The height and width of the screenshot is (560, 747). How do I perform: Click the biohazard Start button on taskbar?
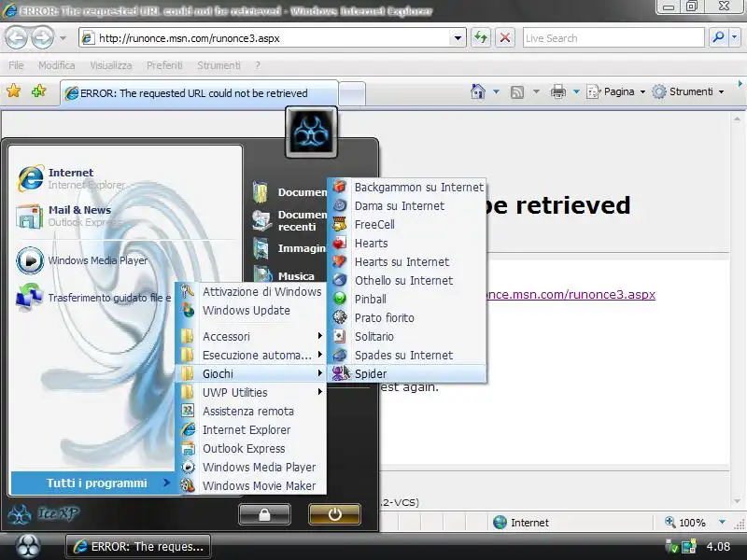pos(28,546)
